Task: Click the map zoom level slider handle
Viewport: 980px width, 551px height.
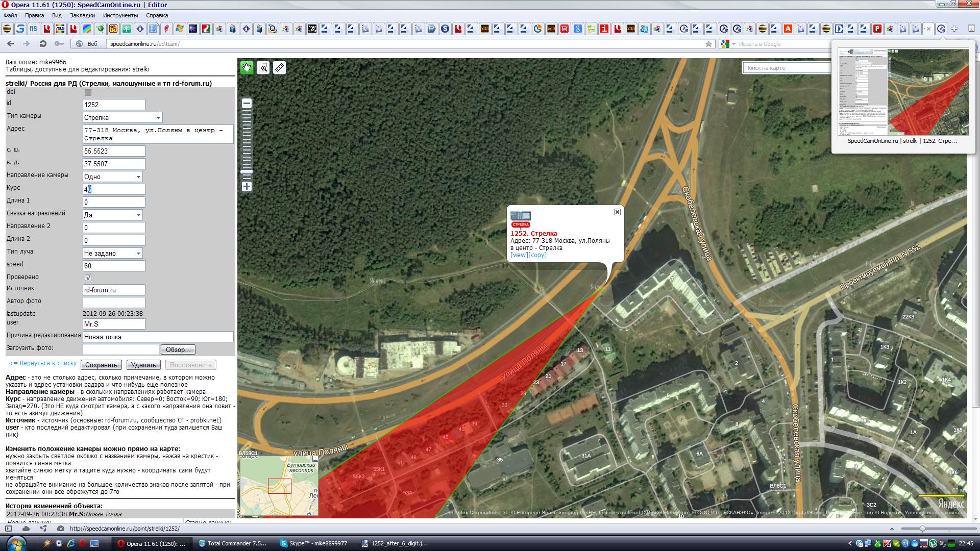Action: coord(247,171)
